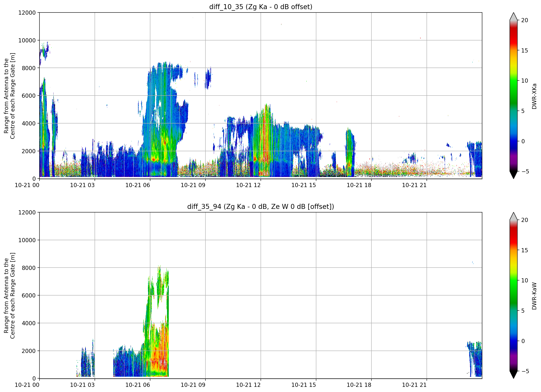The width and height of the screenshot is (541, 392).
Task: Click the "6000" y-tick on the diff_35_94 plot
Action: 29,296
